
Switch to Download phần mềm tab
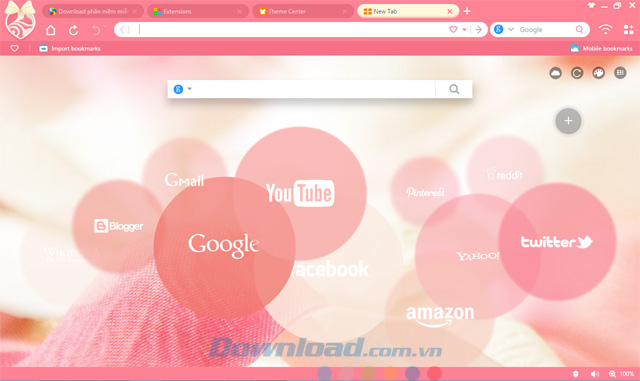(x=93, y=11)
